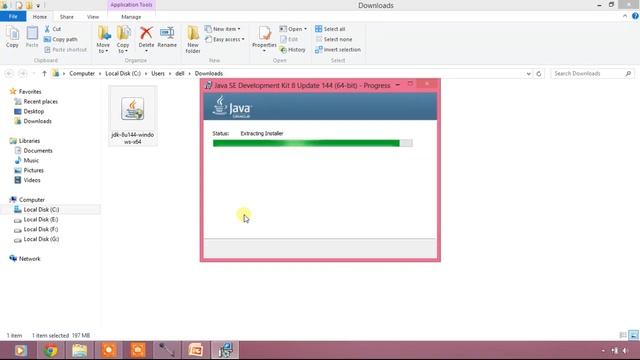Click Users in the address bar
640x360 pixels.
tap(158, 73)
